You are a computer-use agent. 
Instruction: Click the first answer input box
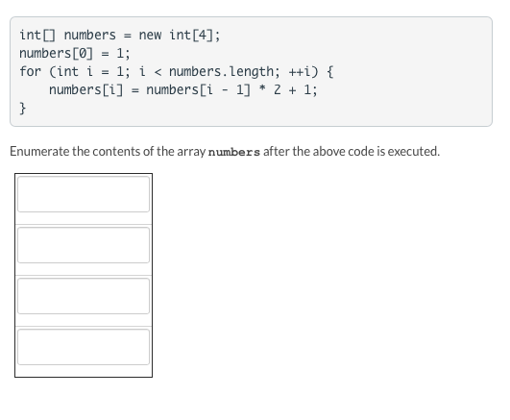(x=84, y=194)
